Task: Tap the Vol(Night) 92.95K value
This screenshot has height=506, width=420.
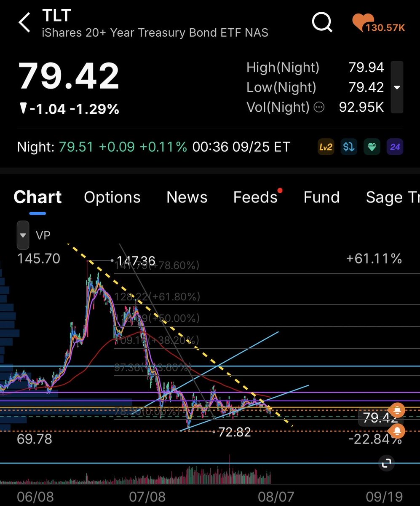Action: [x=362, y=107]
